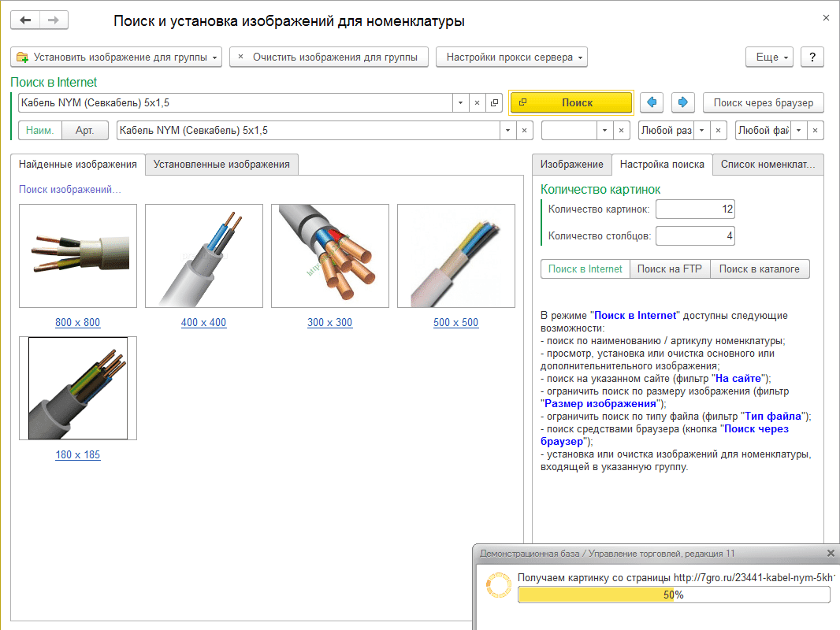The image size is (840, 630).
Task: Click 'Поиск через браузер' button
Action: tap(764, 102)
